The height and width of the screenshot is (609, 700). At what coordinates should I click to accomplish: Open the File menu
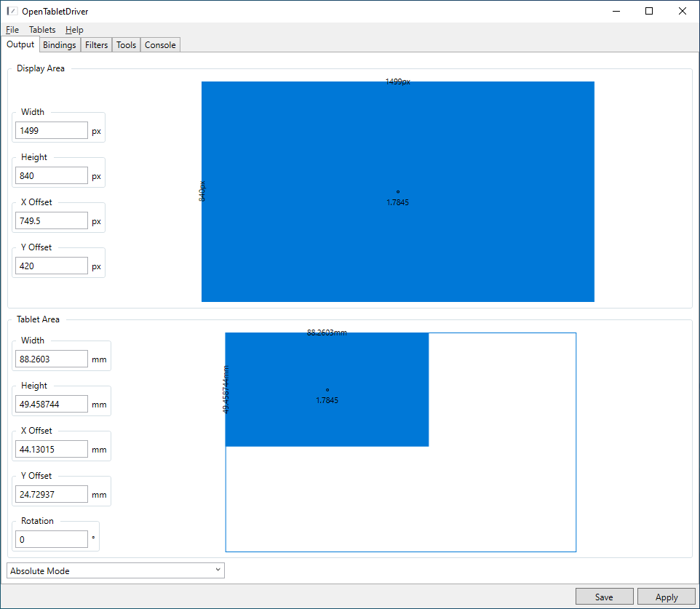click(12, 29)
